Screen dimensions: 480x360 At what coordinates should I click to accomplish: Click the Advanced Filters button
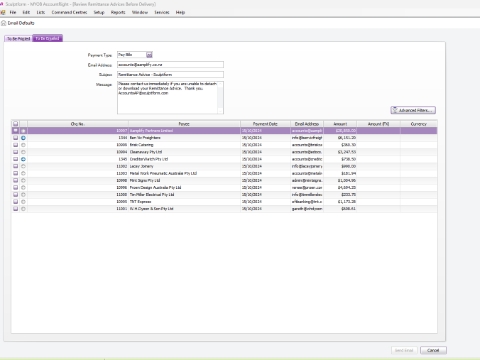coord(413,110)
